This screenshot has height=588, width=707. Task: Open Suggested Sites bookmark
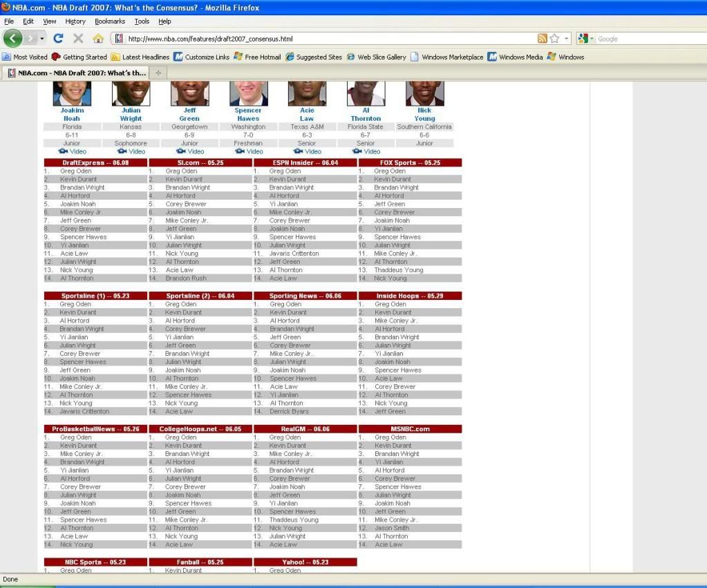[314, 57]
